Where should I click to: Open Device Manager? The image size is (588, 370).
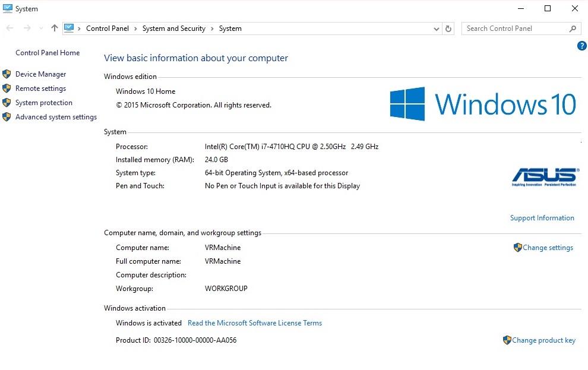click(40, 74)
